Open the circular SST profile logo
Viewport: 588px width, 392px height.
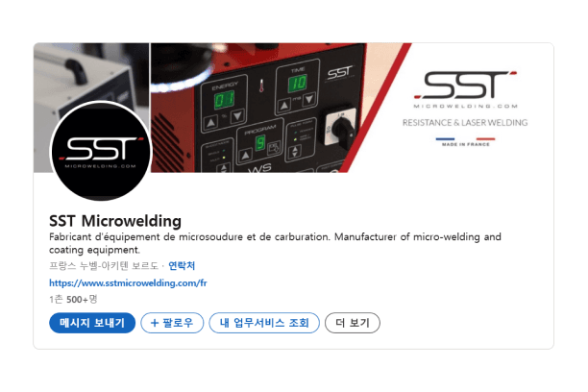(x=101, y=151)
